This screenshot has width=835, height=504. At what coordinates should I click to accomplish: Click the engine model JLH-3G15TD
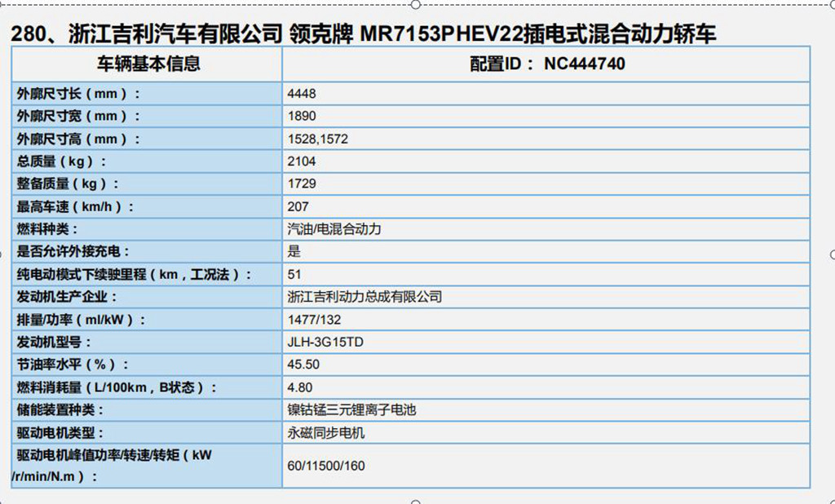325,342
